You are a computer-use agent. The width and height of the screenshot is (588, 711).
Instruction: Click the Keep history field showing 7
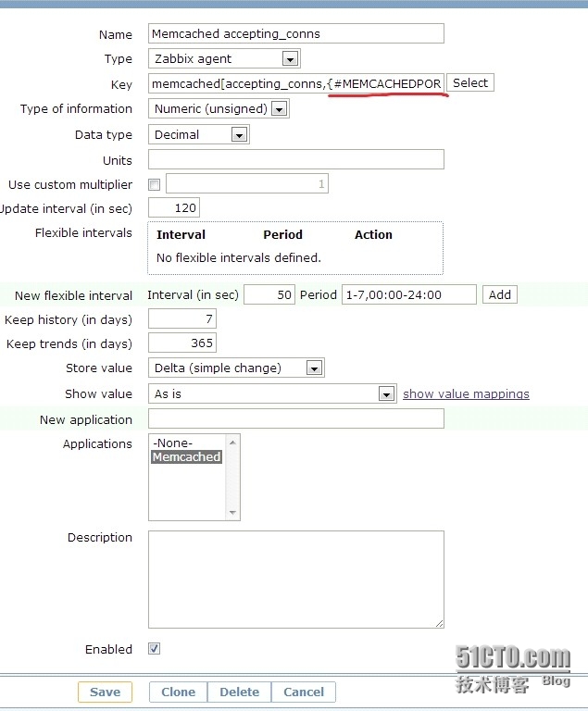tap(182, 318)
